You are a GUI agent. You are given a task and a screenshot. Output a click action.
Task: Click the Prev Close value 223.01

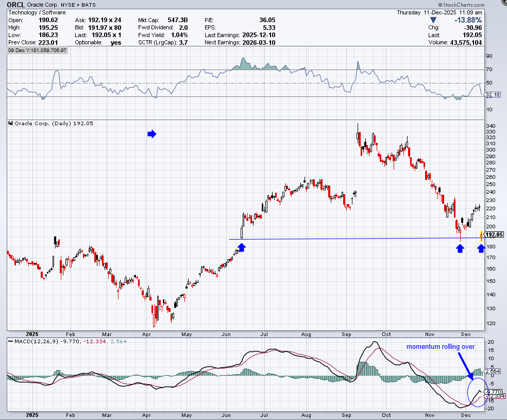click(x=48, y=42)
